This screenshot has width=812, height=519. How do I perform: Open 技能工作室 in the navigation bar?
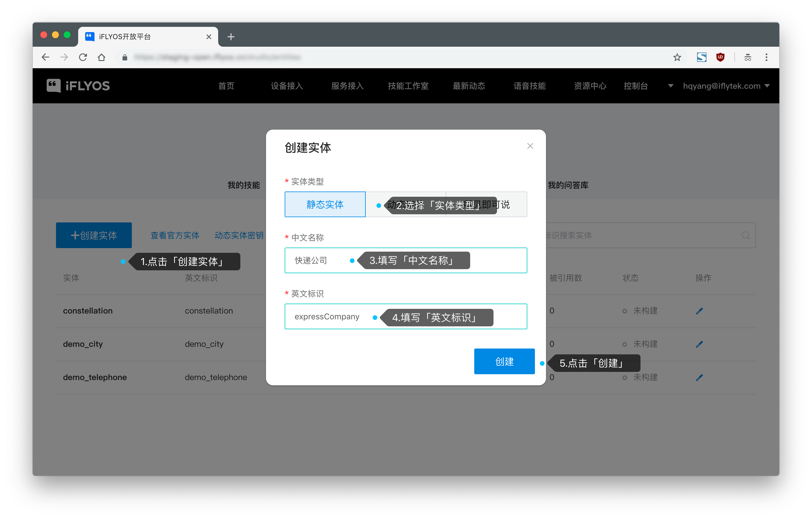[408, 86]
